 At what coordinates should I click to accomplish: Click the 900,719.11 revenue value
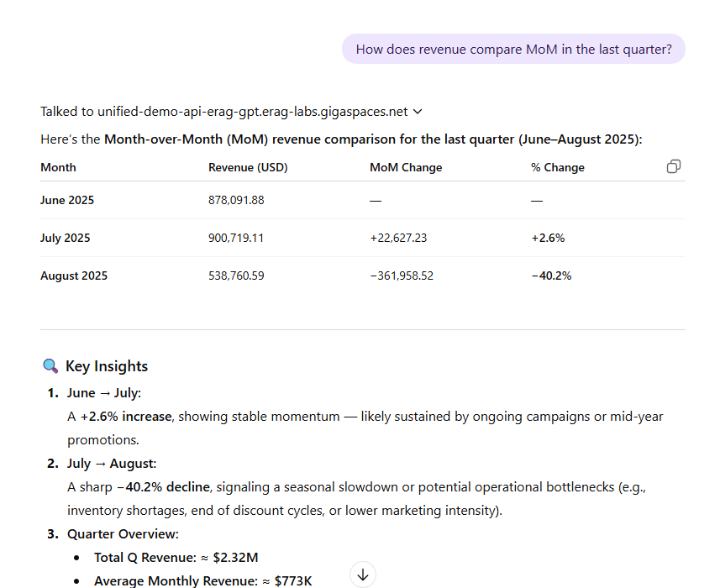[x=236, y=238]
